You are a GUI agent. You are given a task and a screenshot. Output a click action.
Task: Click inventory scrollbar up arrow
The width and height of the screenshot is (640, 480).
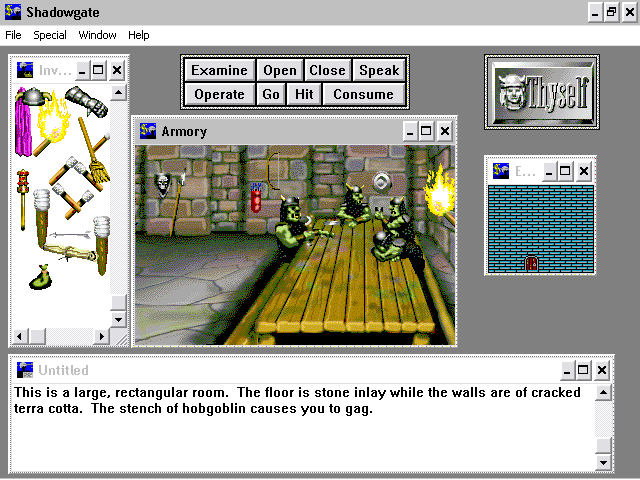[118, 92]
